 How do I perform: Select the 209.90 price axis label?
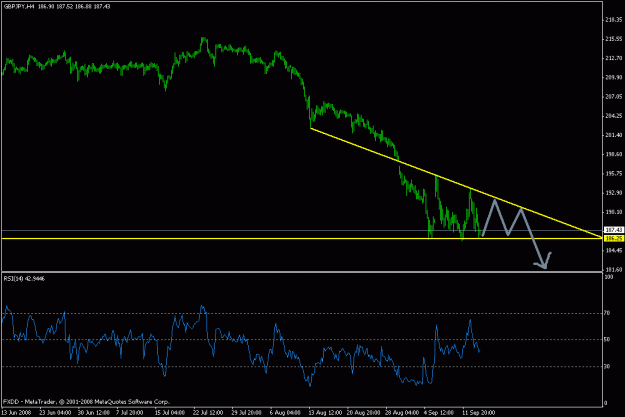click(613, 77)
